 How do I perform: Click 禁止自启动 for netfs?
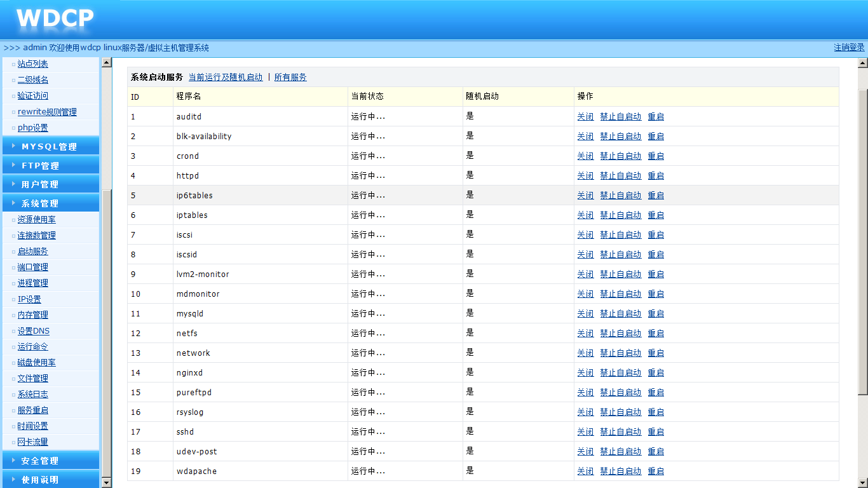(621, 334)
